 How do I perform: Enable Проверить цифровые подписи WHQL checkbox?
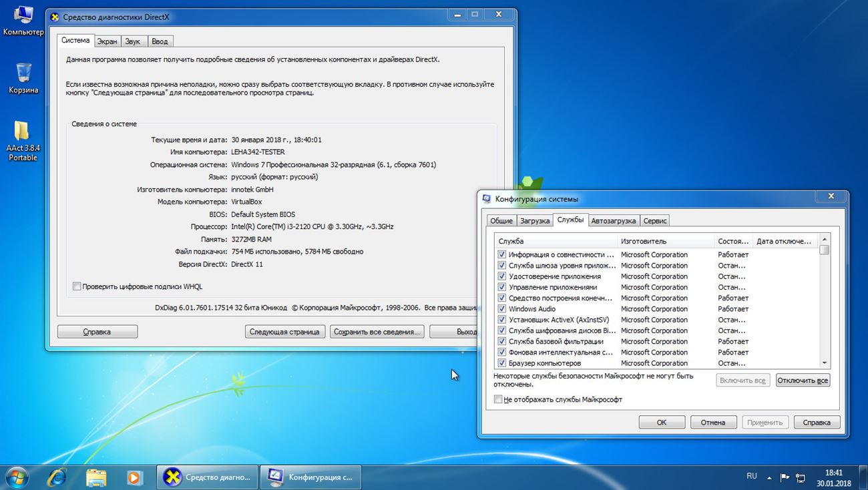pos(77,286)
